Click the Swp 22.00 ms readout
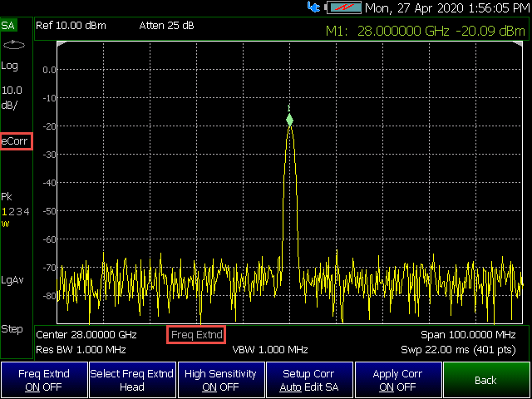Screen dimensions: 532x399 [458, 349]
